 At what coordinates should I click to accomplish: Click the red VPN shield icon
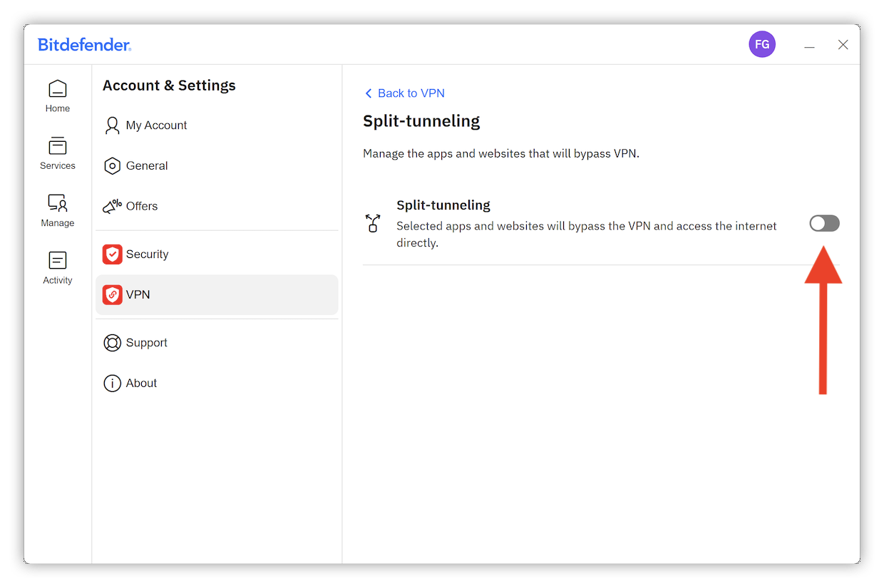pos(113,295)
